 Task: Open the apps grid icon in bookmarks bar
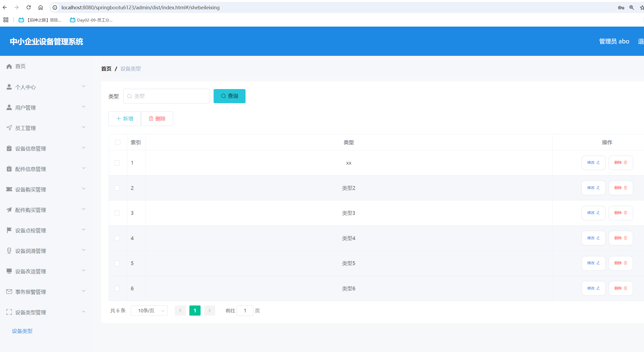(x=6, y=20)
